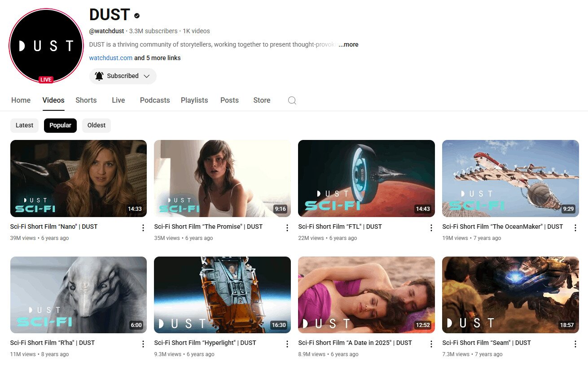Click the "3.3M subscribers" text
The width and height of the screenshot is (588, 366).
tap(153, 31)
